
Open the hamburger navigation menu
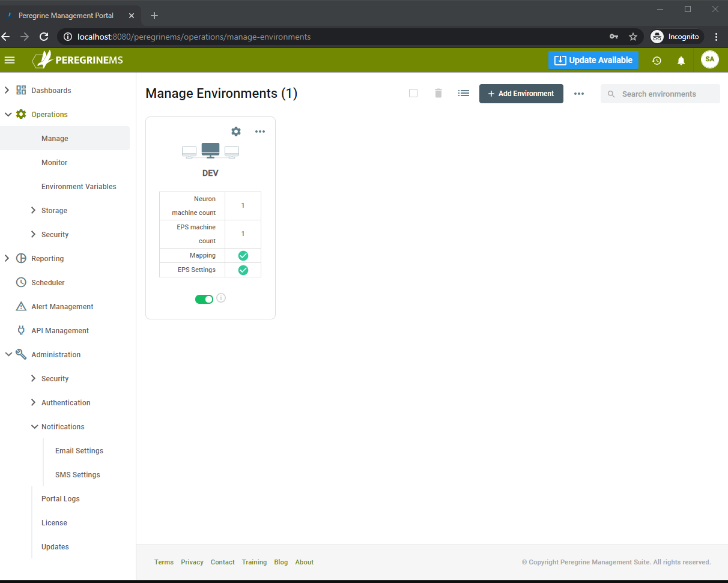10,60
